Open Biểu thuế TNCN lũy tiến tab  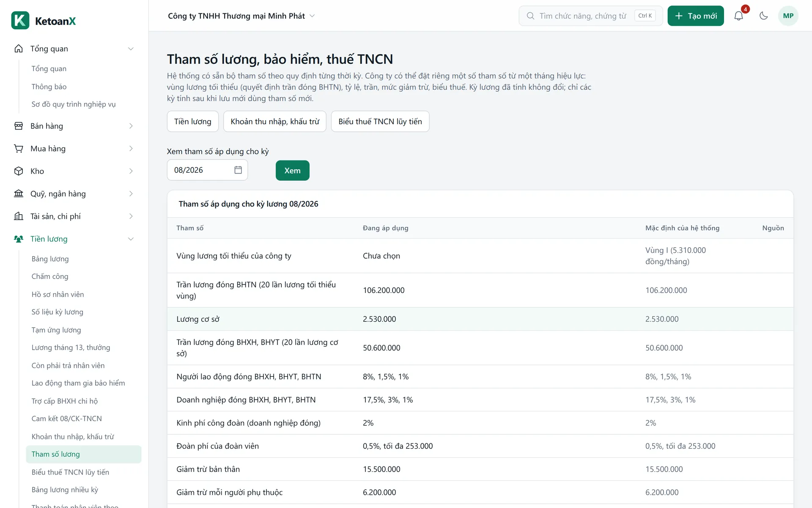tap(380, 121)
